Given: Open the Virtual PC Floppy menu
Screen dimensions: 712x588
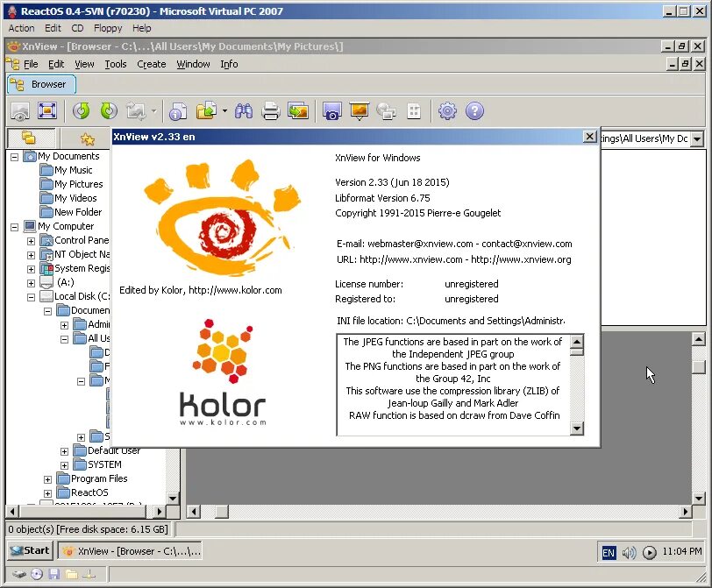Looking at the screenshot, I should point(108,28).
